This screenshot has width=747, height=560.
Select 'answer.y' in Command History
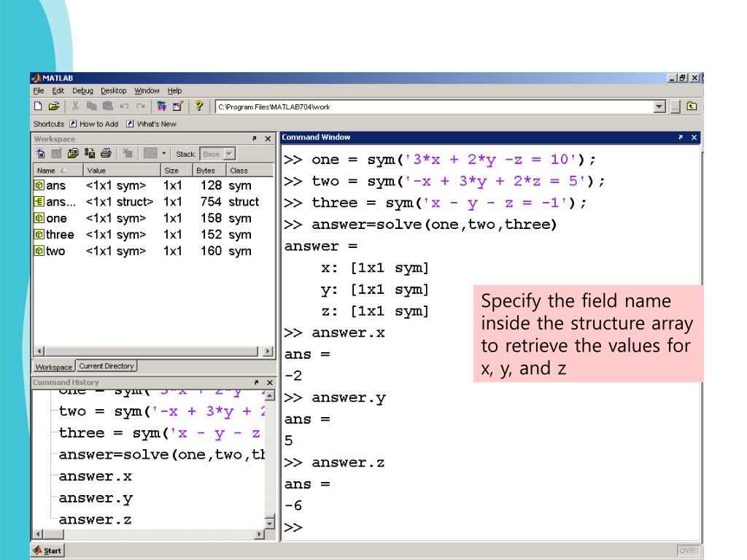click(96, 498)
